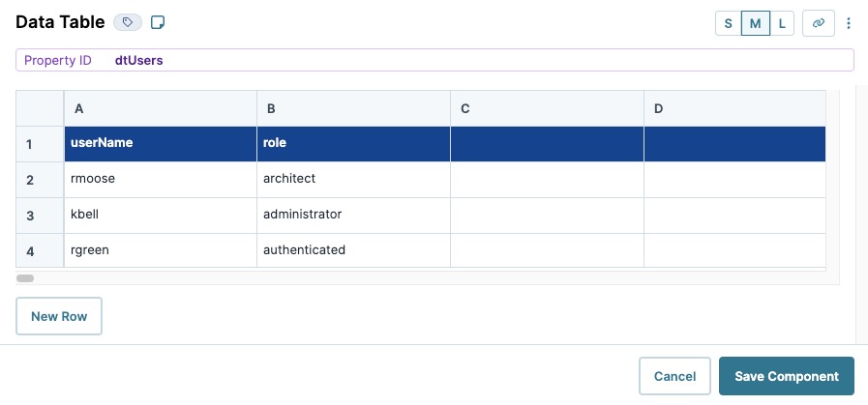Viewport: 868px width, 405px height.
Task: Click the tag icon beside Data Table title
Action: 128,22
